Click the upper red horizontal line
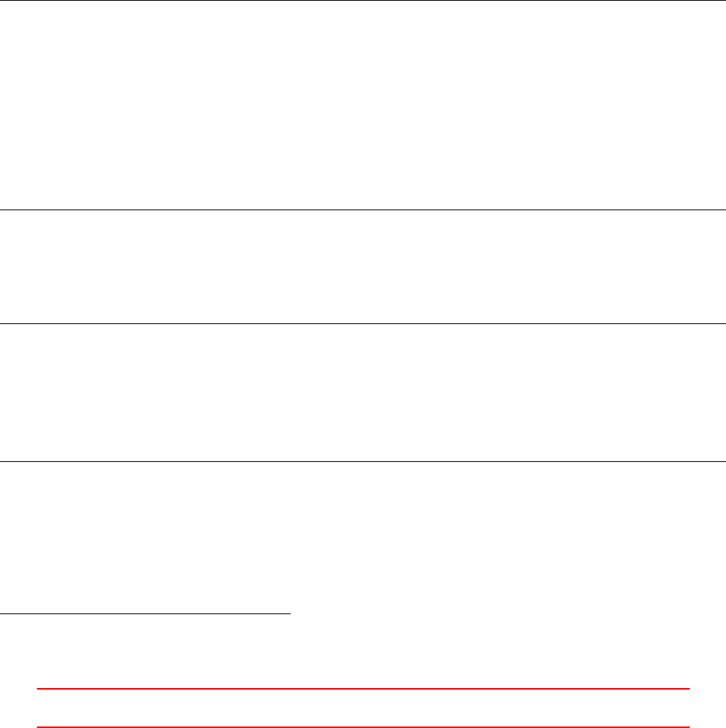The image size is (726, 728). click(x=363, y=689)
